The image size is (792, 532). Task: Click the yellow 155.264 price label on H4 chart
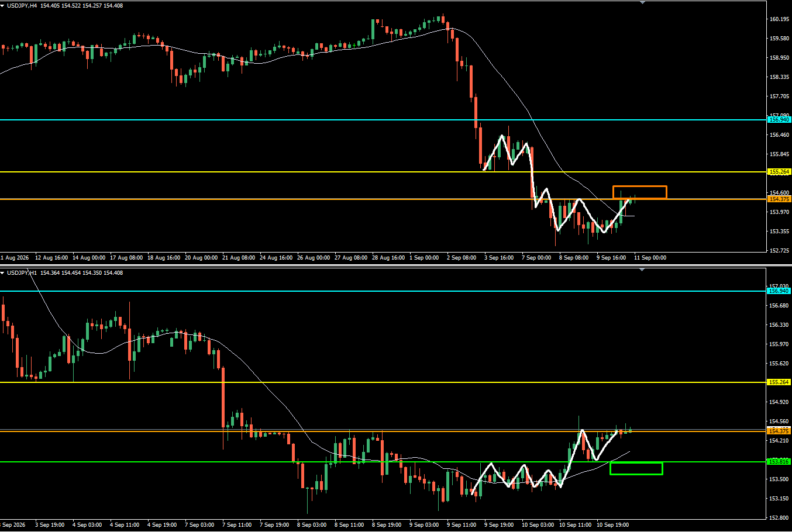click(x=779, y=172)
